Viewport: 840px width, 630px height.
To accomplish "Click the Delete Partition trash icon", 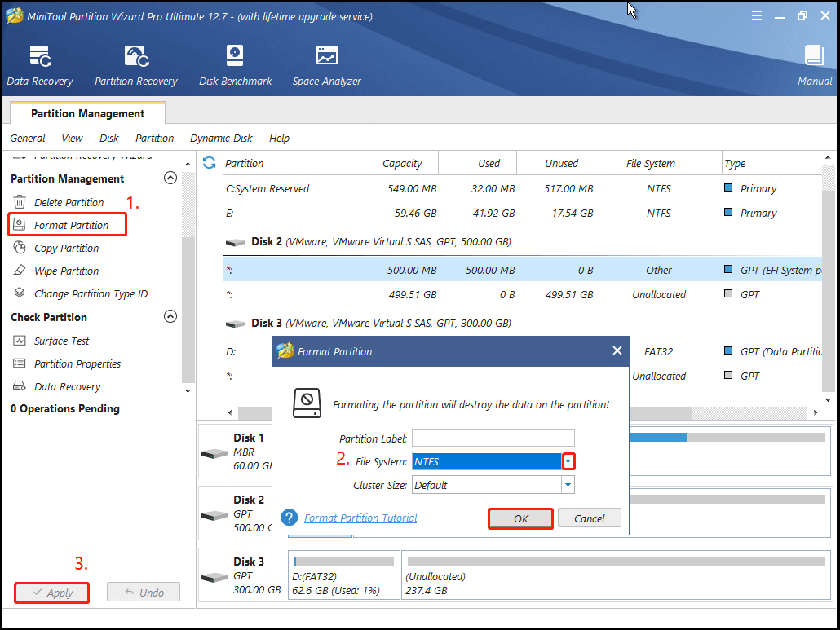I will coord(20,202).
